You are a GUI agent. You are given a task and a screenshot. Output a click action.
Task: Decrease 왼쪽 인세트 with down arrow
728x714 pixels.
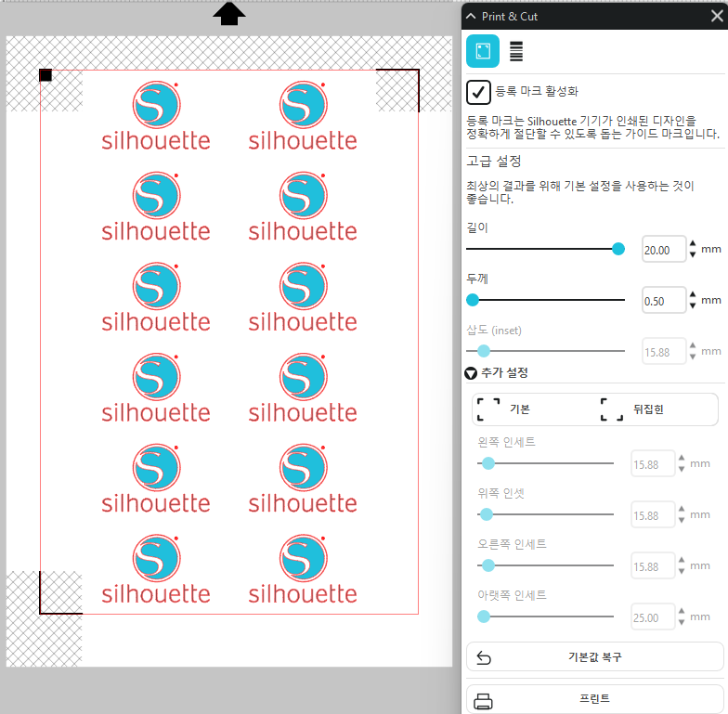tap(682, 469)
